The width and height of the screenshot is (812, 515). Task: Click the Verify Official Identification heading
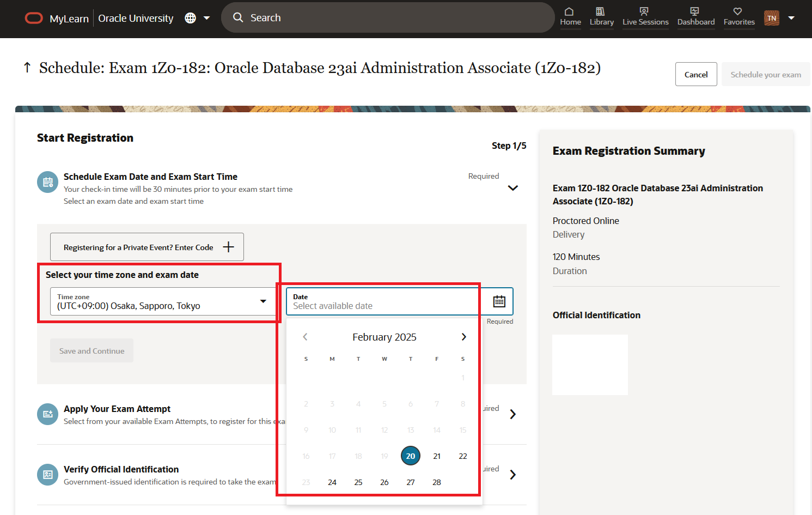pos(121,469)
